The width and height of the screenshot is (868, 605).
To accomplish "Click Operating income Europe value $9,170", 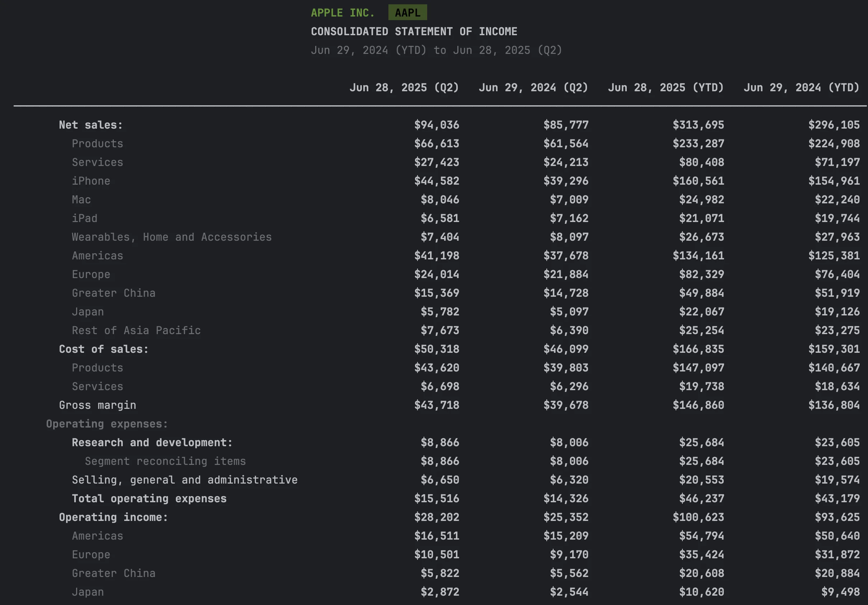I will tap(569, 555).
